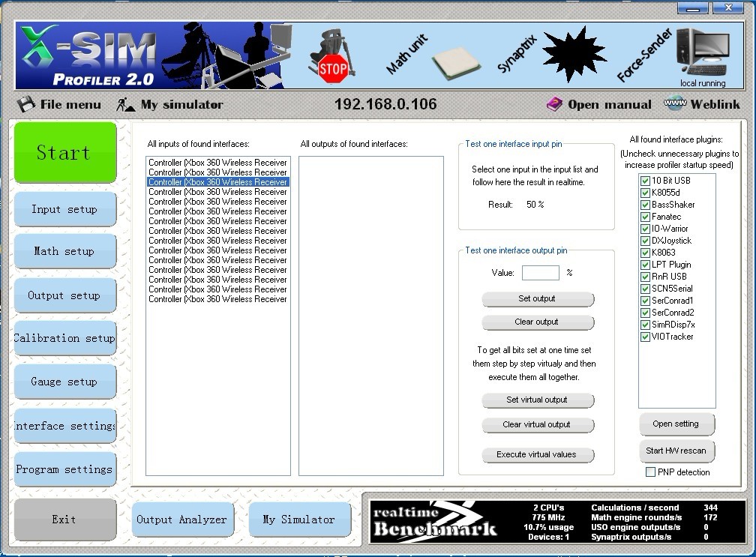Close the X-SIM Profiler window
The height and width of the screenshot is (557, 756).
[x=727, y=7]
